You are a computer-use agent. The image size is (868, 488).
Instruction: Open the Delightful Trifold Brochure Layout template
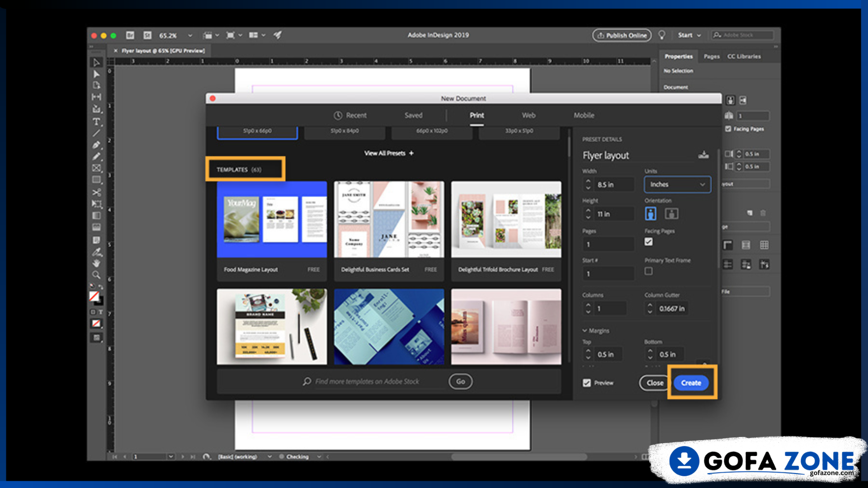coord(506,231)
